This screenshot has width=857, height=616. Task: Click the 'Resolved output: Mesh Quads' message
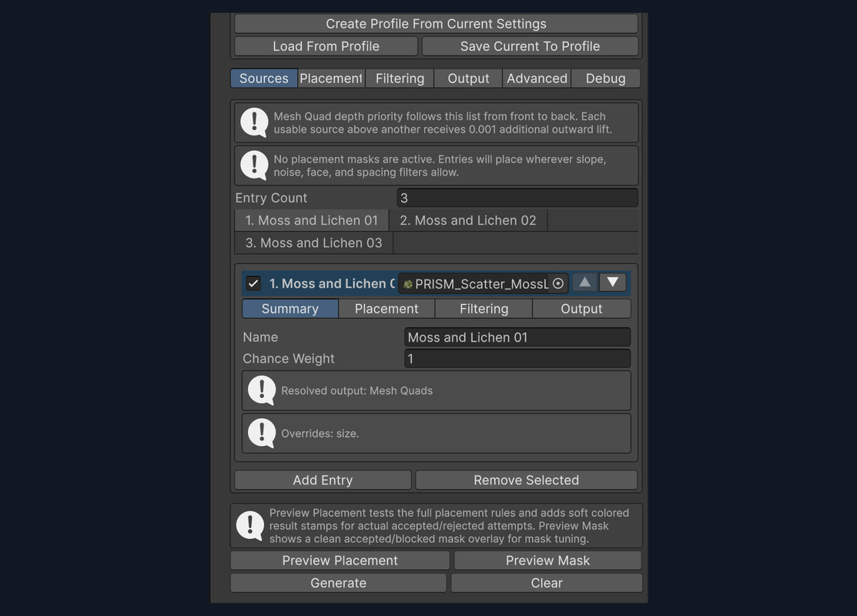pos(357,391)
